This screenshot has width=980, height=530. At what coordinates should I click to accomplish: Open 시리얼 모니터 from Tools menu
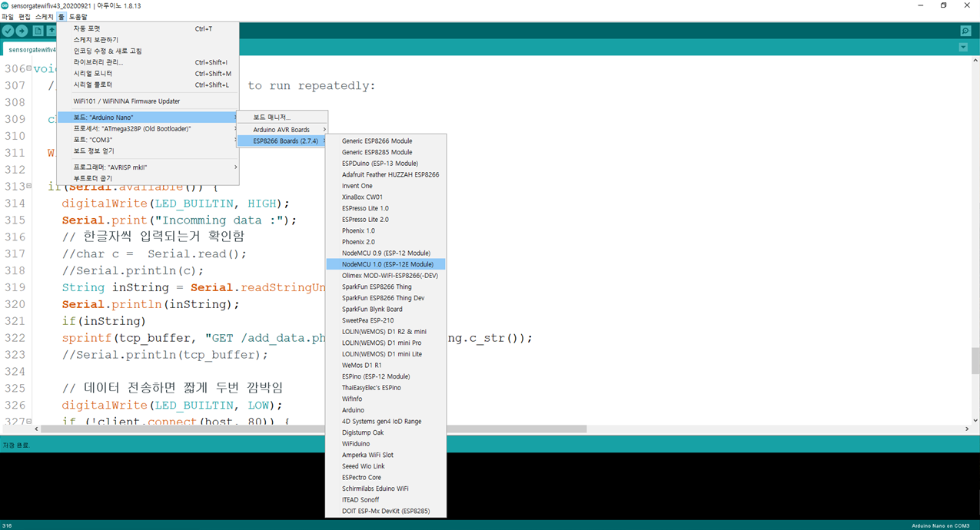click(148, 74)
